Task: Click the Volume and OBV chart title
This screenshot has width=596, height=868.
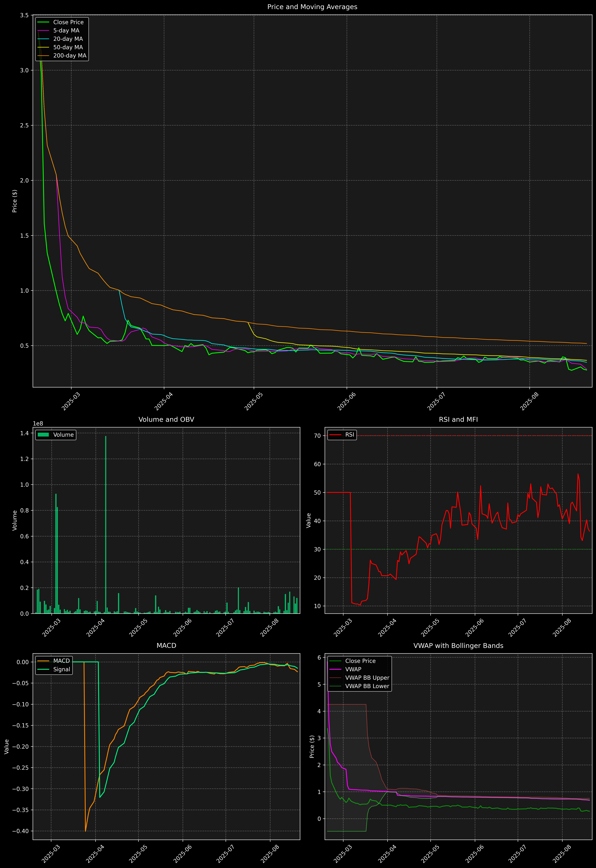Action: tap(166, 419)
